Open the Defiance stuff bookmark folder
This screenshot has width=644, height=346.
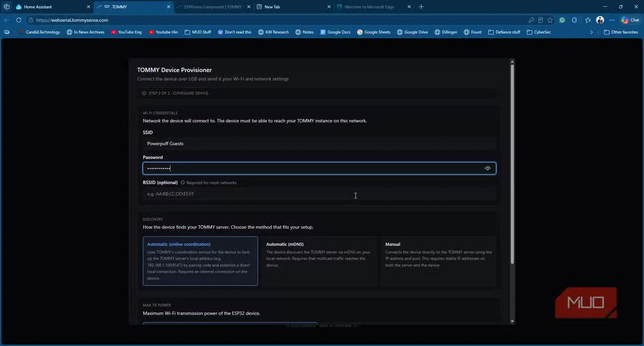tap(504, 32)
